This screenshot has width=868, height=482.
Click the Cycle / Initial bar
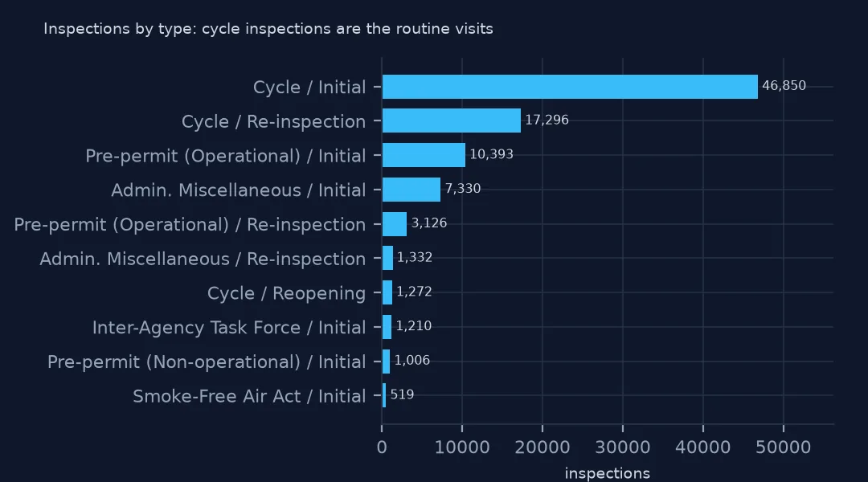(x=570, y=87)
